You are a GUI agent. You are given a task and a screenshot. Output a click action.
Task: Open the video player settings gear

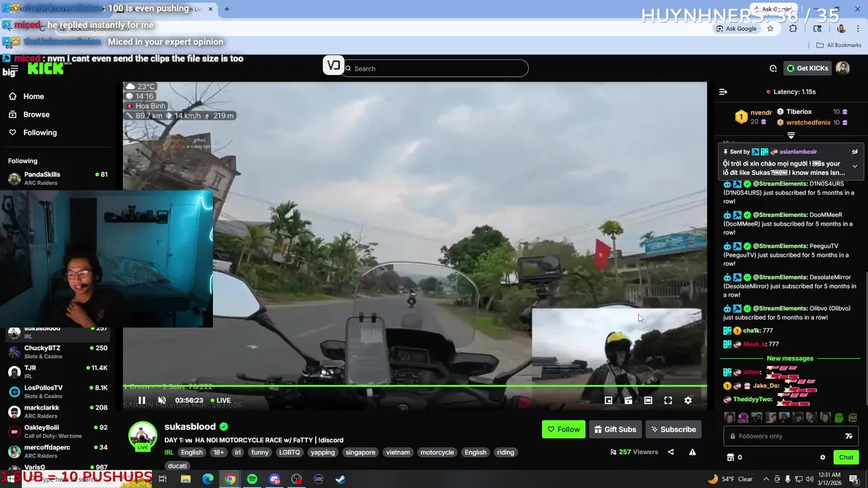(x=688, y=401)
